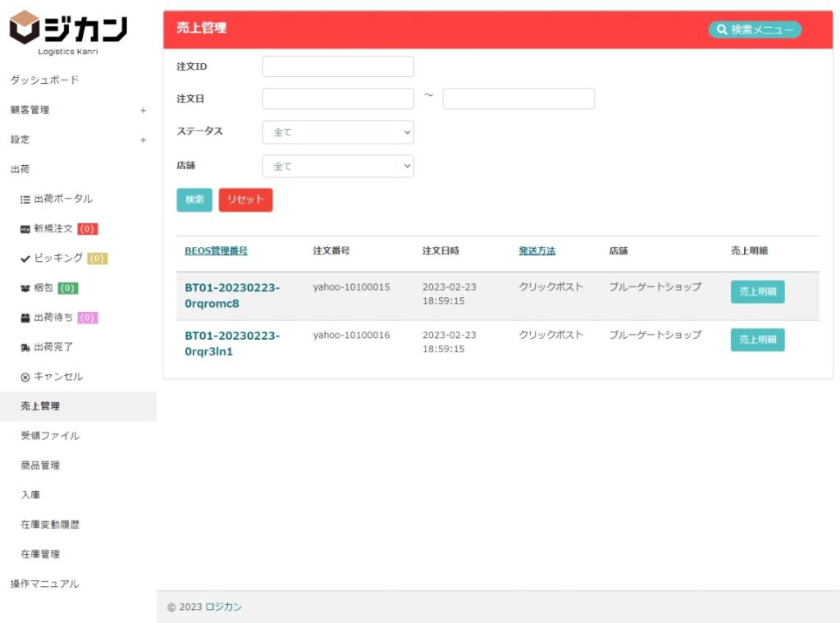840x623 pixels.
Task: Open ダッシュボード in the sidebar
Action: (44, 80)
